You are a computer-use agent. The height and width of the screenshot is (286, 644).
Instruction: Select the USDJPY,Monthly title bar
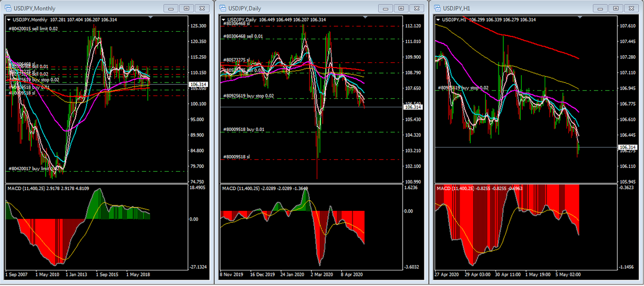(106, 8)
